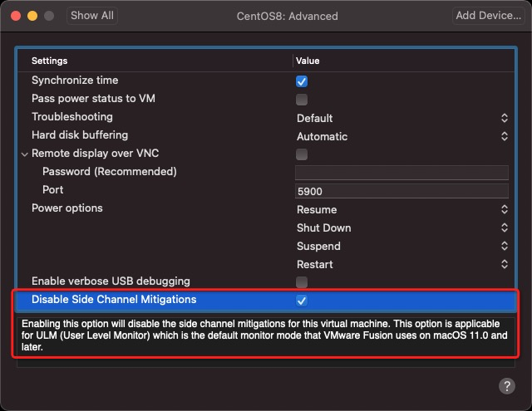Click the Settings column header
Image resolution: width=532 pixels, height=411 pixels.
pyautogui.click(x=50, y=61)
